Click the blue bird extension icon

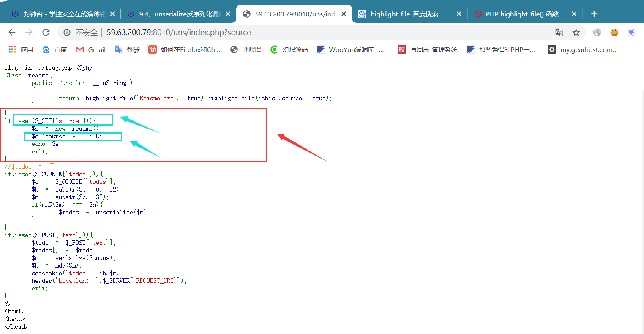(631, 32)
